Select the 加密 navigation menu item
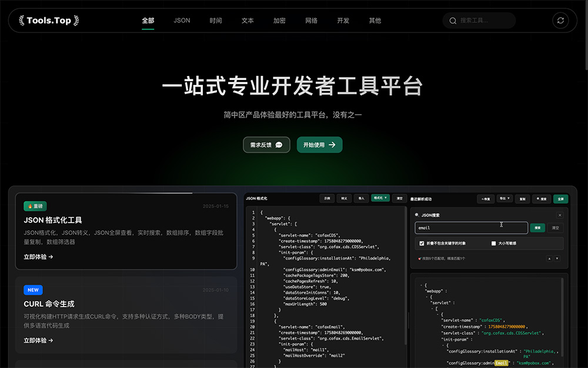 click(279, 20)
